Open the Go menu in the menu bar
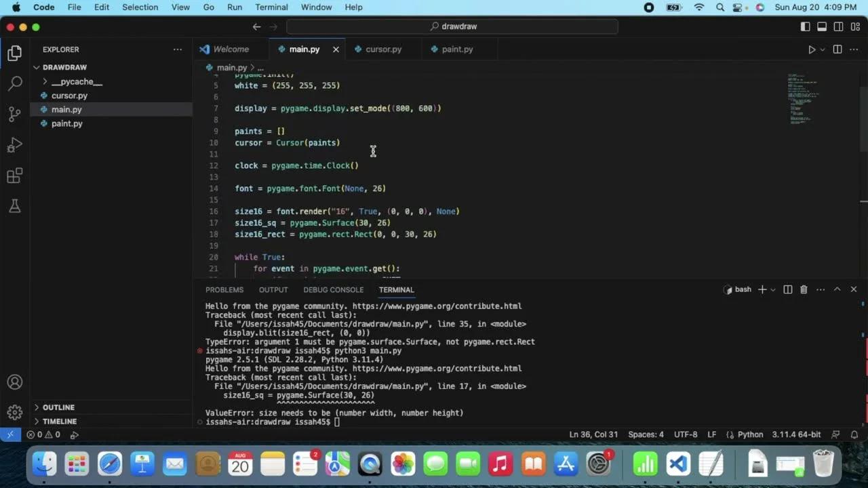868x488 pixels. pyautogui.click(x=208, y=7)
